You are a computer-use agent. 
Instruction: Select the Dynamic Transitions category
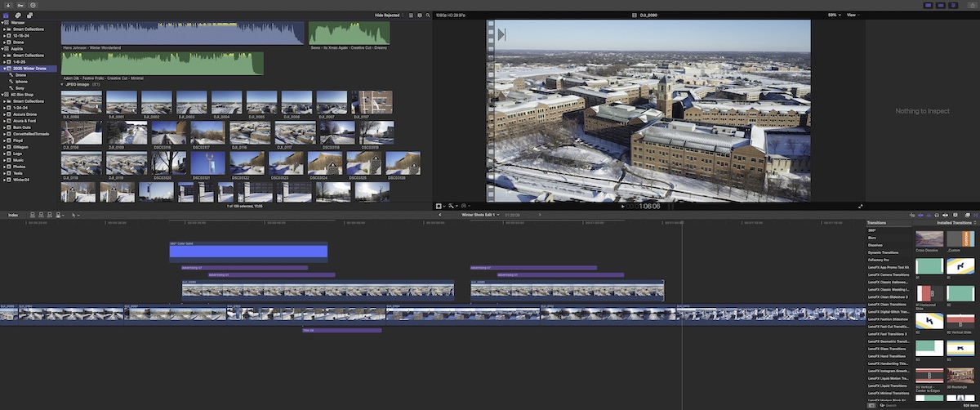coord(883,252)
